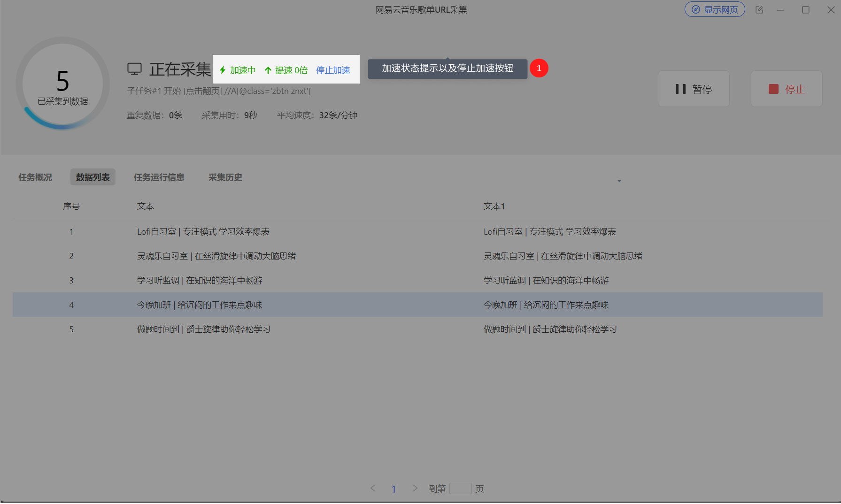
Task: Click the 停止加速 link
Action: click(x=333, y=70)
